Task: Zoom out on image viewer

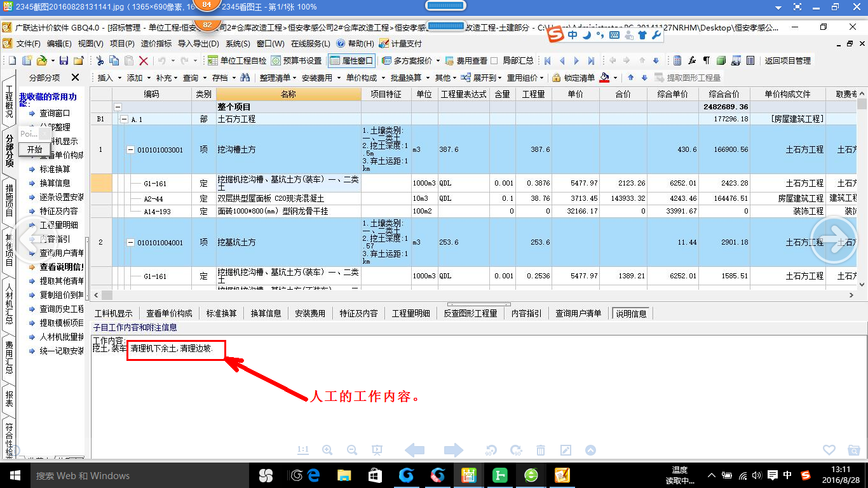Action: click(352, 450)
